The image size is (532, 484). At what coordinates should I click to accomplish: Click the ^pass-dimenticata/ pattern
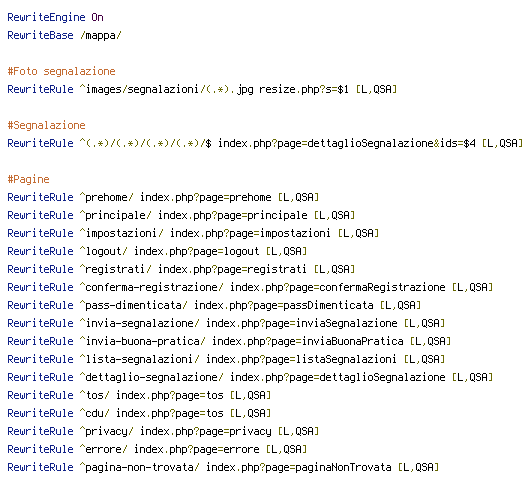point(134,305)
